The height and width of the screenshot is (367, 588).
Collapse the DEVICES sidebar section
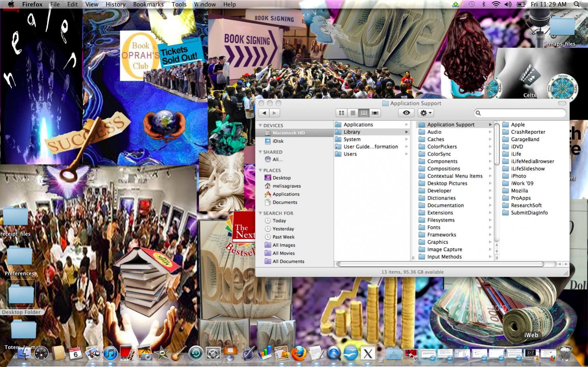(x=260, y=125)
